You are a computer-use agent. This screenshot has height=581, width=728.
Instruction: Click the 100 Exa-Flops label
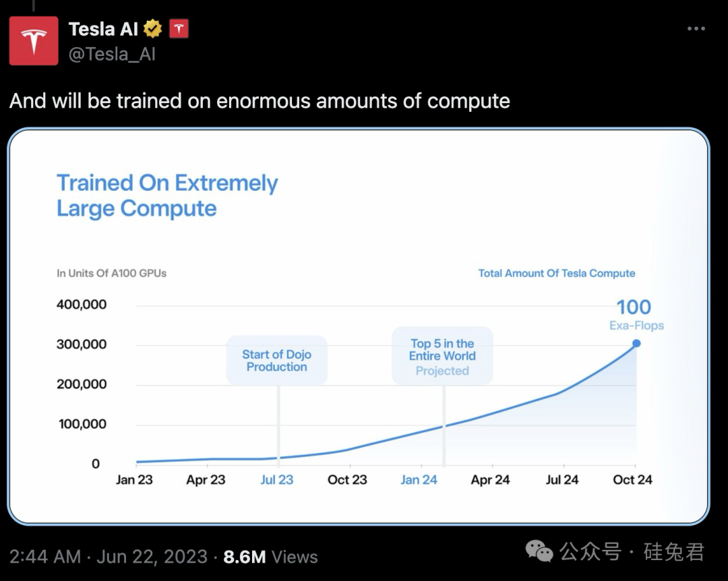pos(634,315)
